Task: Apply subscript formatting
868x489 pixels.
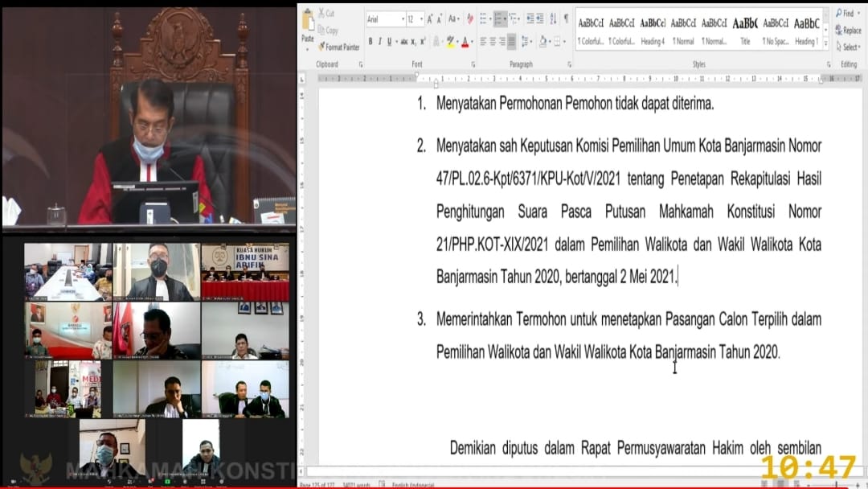Action: [412, 42]
